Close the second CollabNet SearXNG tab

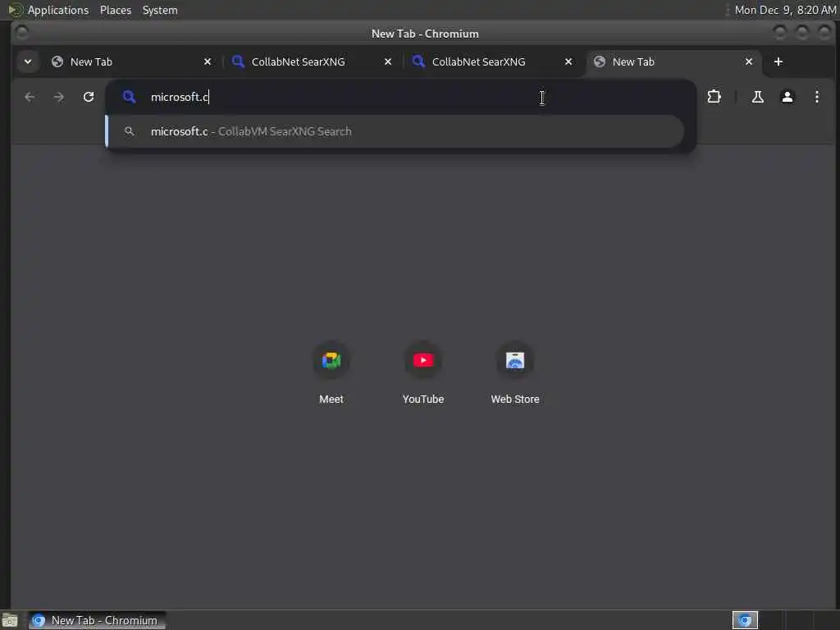pyautogui.click(x=568, y=62)
